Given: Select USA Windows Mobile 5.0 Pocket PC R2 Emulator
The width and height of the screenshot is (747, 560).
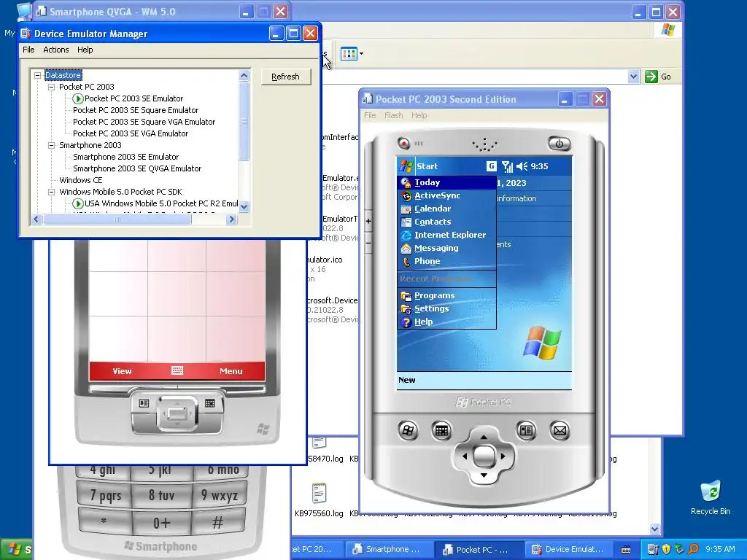Looking at the screenshot, I should pyautogui.click(x=161, y=203).
